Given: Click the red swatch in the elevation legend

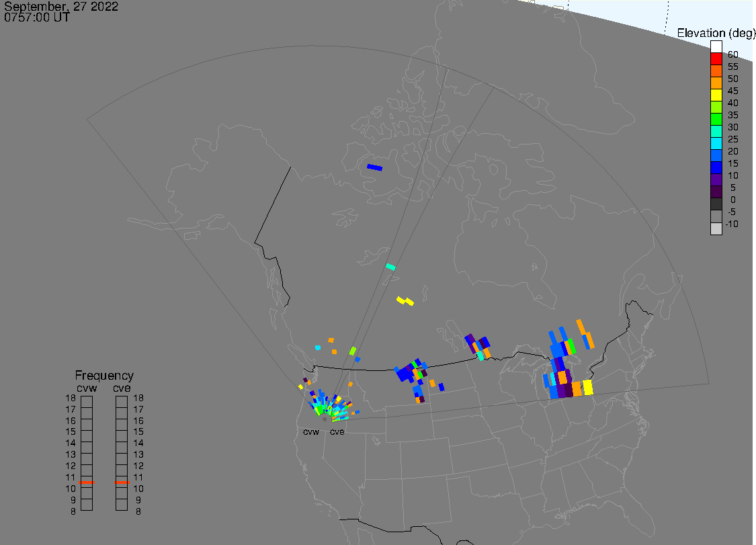Looking at the screenshot, I should coord(716,59).
